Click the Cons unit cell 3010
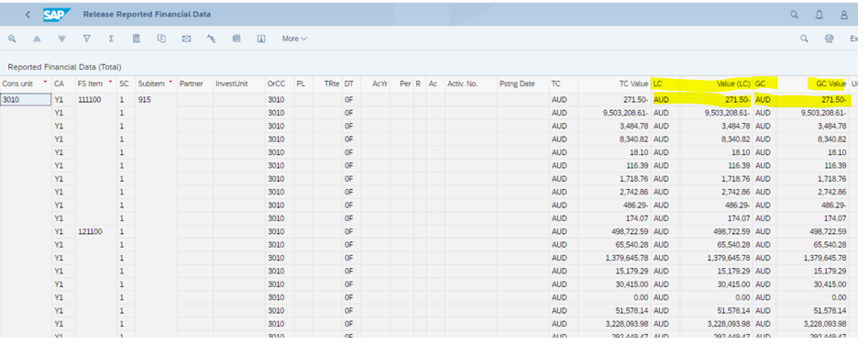868x345 pixels. click(x=26, y=100)
